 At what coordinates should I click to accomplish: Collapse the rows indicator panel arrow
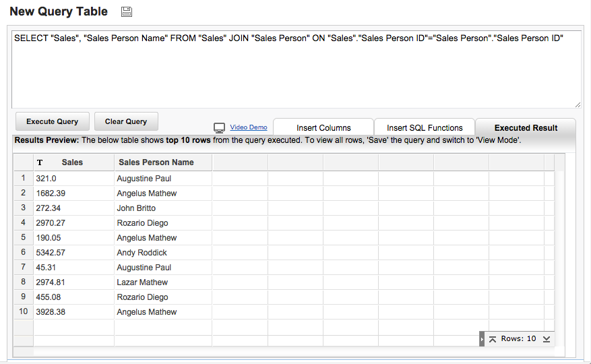click(482, 339)
